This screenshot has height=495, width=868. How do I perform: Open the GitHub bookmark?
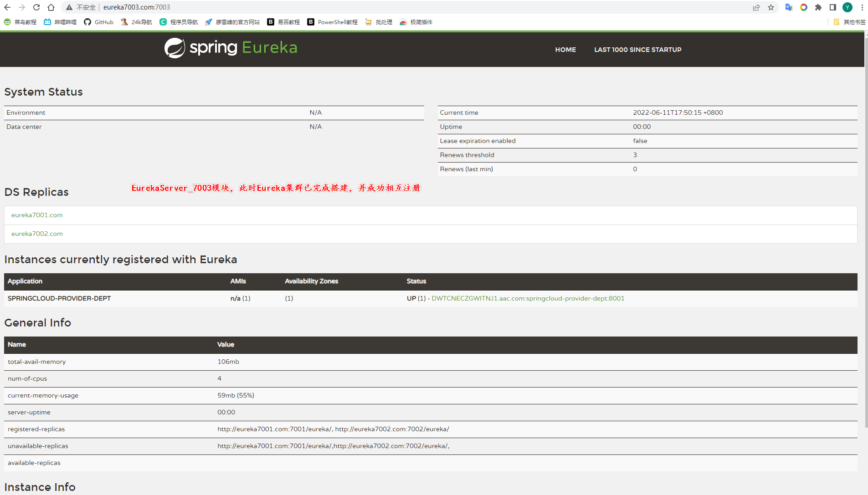[x=99, y=22]
